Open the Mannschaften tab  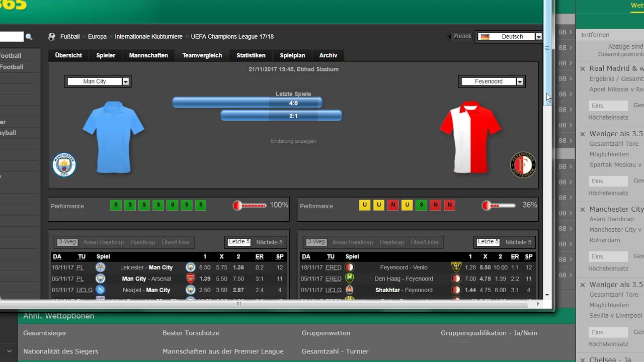pyautogui.click(x=148, y=55)
